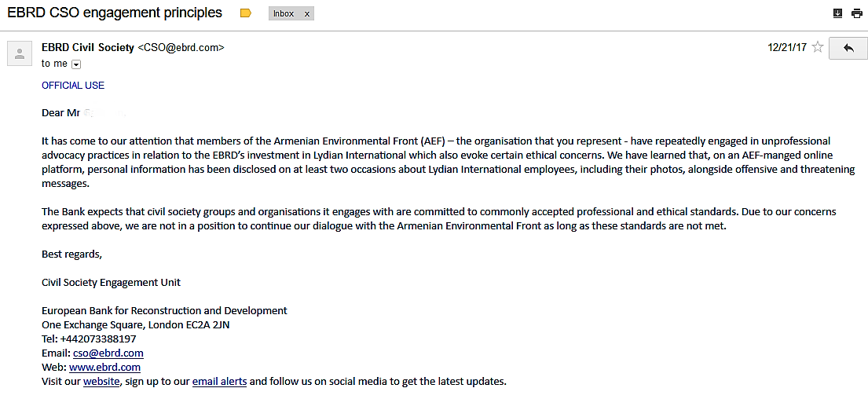Click the yellow importance label marker
The width and height of the screenshot is (868, 399).
click(246, 13)
